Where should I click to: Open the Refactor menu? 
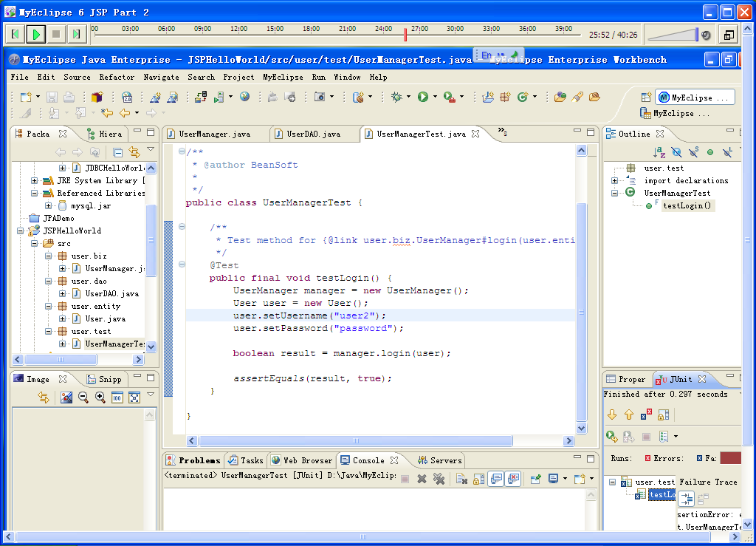117,77
